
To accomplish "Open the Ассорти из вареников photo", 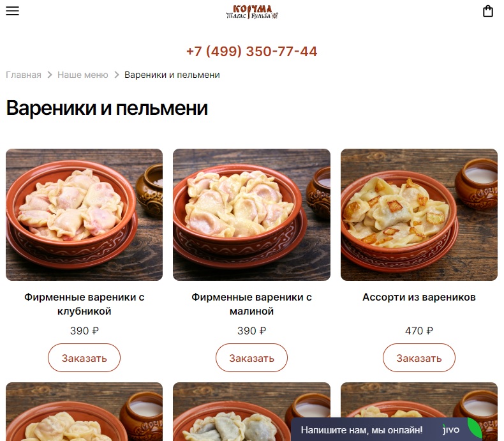I will (419, 214).
